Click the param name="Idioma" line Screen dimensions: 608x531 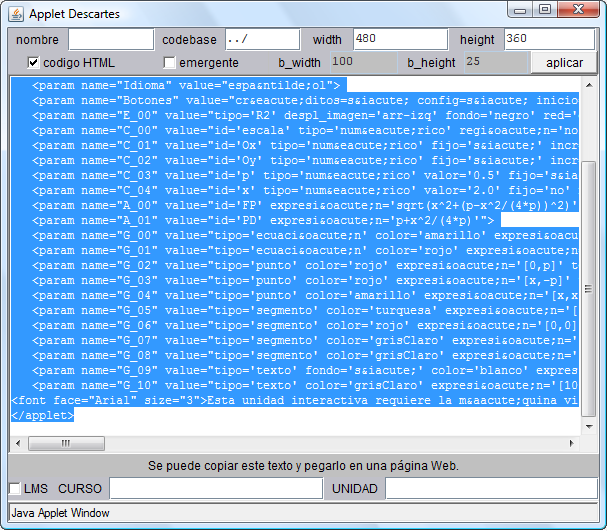click(x=186, y=85)
